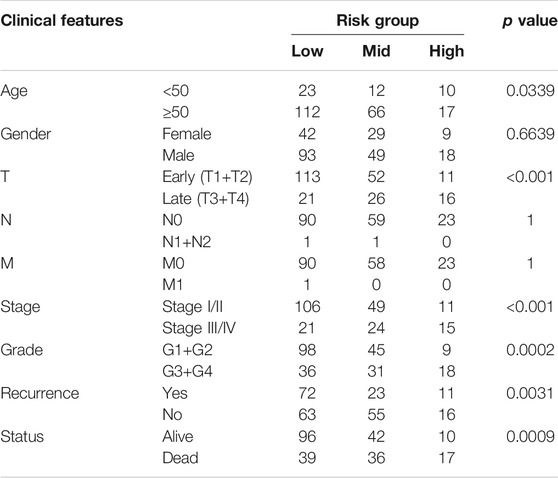Click the Recurrence row label
The width and height of the screenshot is (558, 478).
point(40,393)
